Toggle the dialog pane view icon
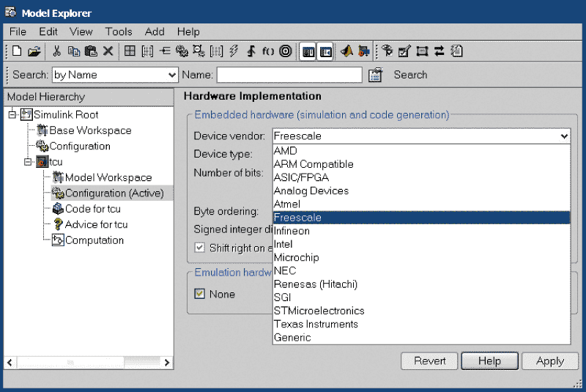This screenshot has width=586, height=392. 325,52
